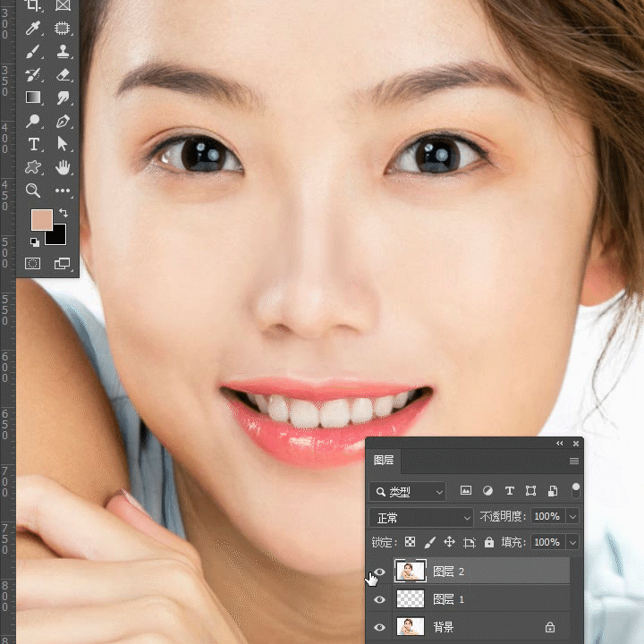
Task: Select layer named 图层 2
Action: 448,572
